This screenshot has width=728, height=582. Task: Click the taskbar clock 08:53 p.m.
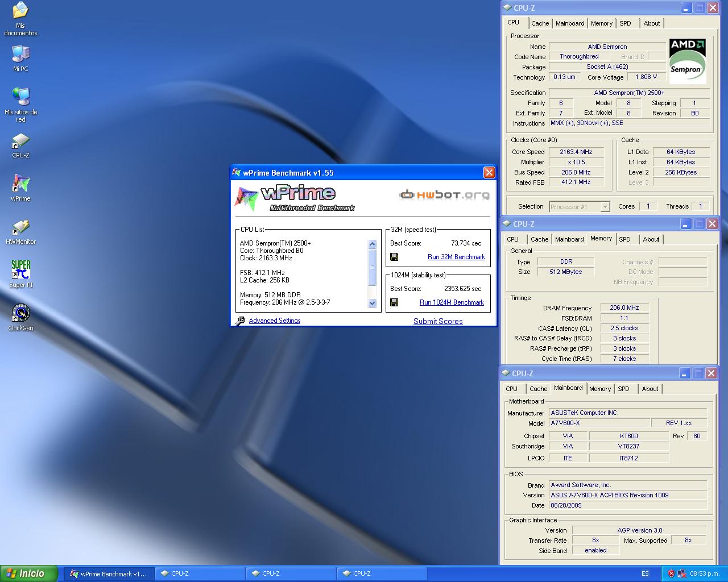click(704, 573)
